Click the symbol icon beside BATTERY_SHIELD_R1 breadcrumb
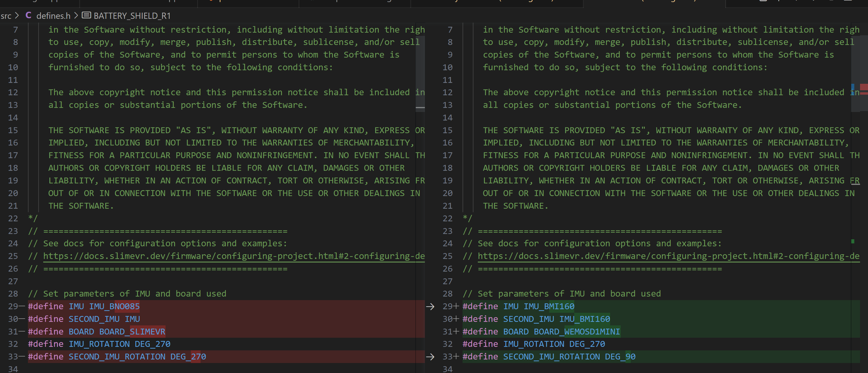Viewport: 868px width, 373px height. point(87,16)
